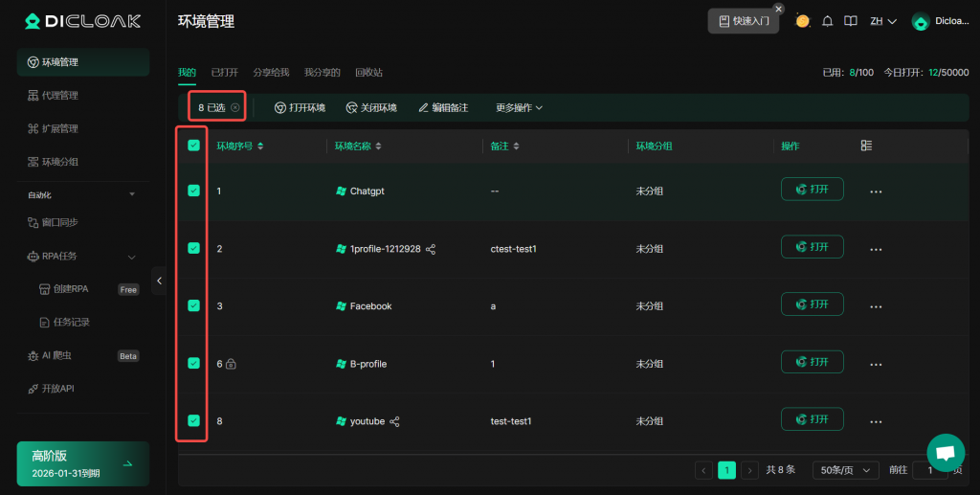Open the 50条/页 page size dropdown
980x495 pixels.
tap(845, 470)
